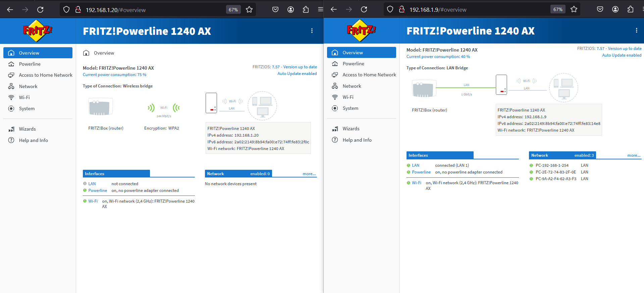Image resolution: width=644 pixels, height=293 pixels.
Task: Open Pocket icon in right browser toolbar
Action: (x=600, y=9)
